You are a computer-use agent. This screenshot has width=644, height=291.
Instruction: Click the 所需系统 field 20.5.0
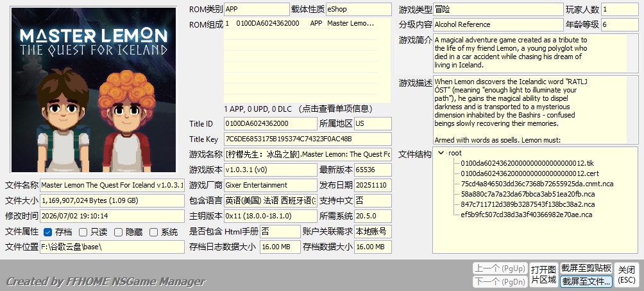[x=373, y=216]
